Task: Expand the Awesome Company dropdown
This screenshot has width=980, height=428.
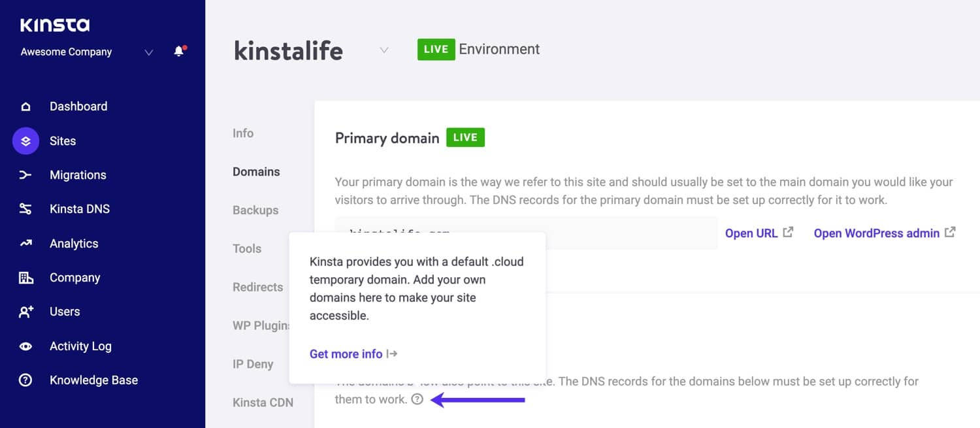Action: coord(148,52)
